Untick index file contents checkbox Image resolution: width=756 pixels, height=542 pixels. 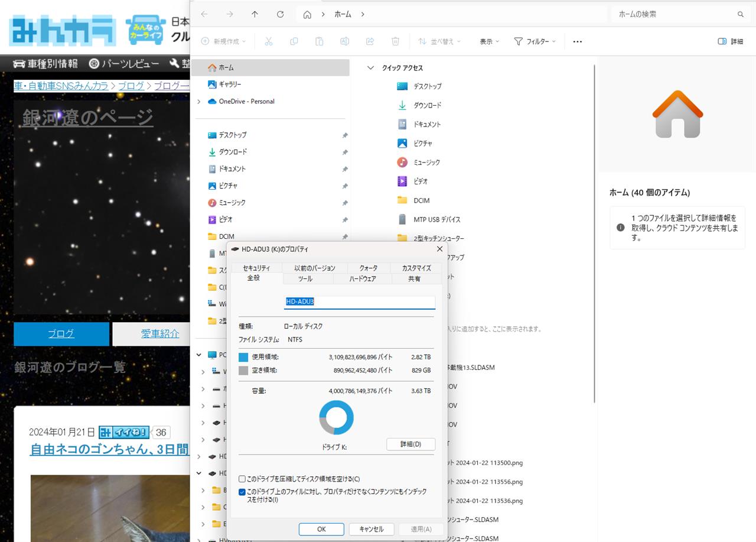242,492
